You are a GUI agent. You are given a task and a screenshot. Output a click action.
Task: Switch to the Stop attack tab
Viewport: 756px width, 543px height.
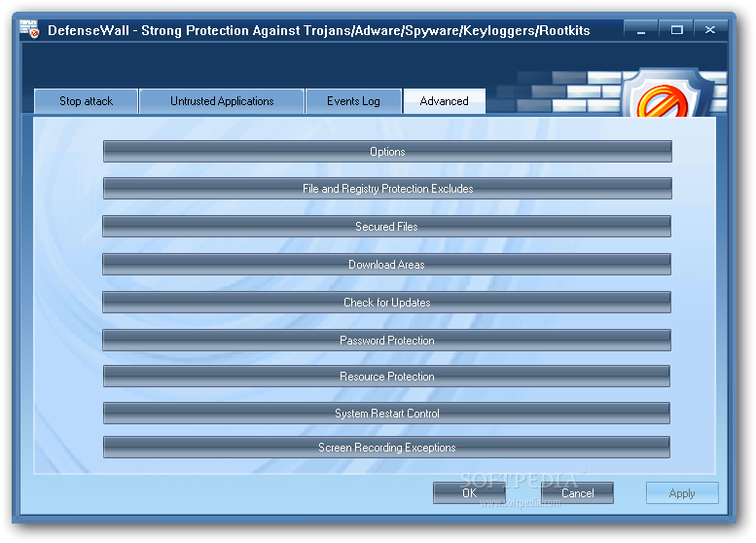coord(87,101)
